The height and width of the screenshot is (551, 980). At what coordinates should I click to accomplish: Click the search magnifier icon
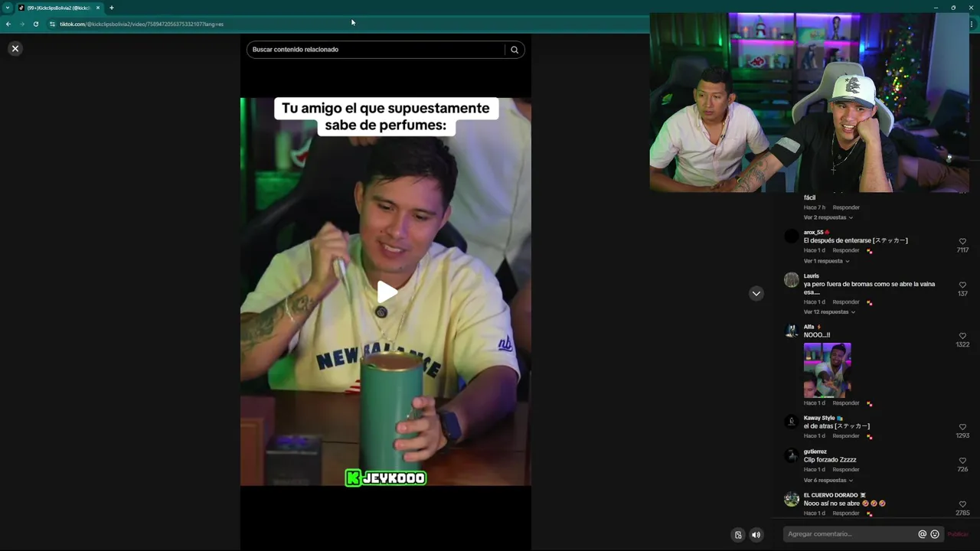(514, 50)
